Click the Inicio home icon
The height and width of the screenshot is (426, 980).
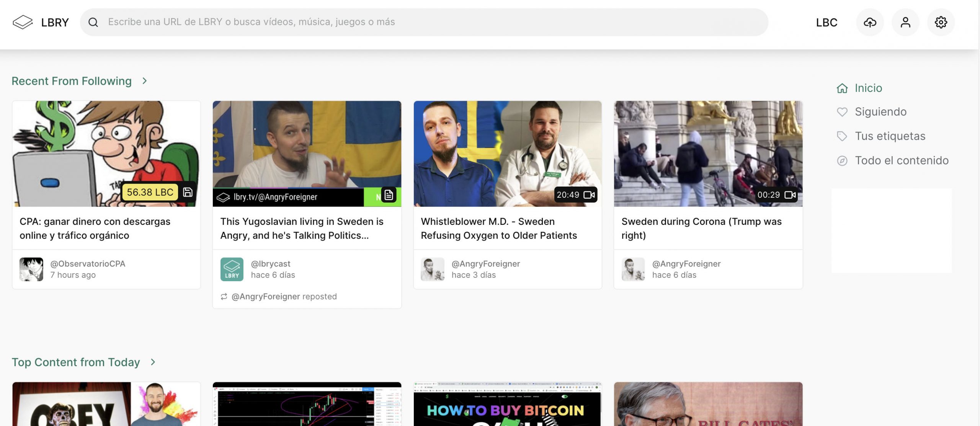point(842,88)
